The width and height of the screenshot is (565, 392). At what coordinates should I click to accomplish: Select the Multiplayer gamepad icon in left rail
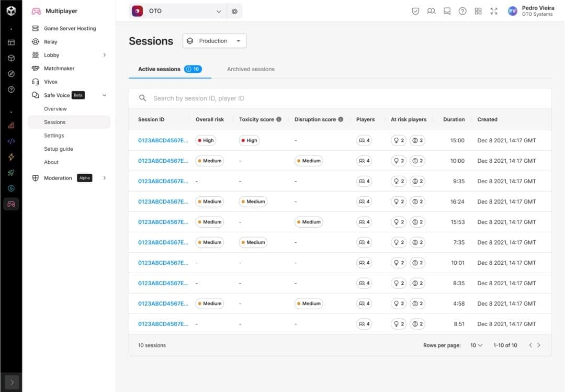click(x=11, y=204)
